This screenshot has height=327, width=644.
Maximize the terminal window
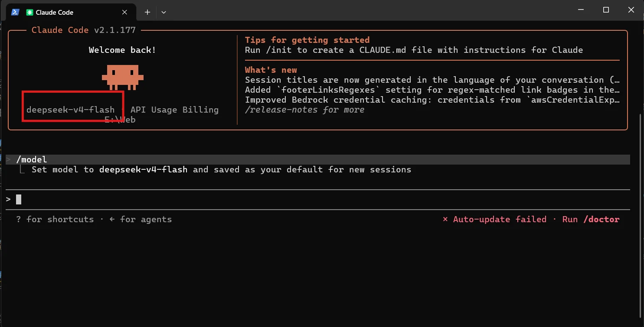606,10
